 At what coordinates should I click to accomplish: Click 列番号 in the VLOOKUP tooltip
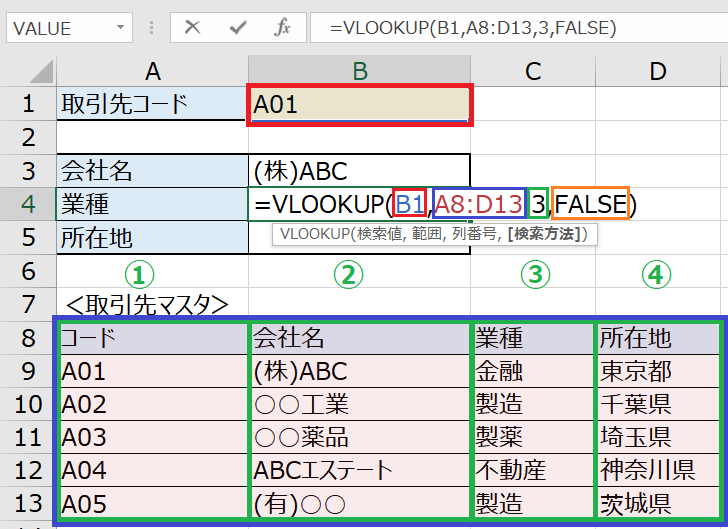474,234
